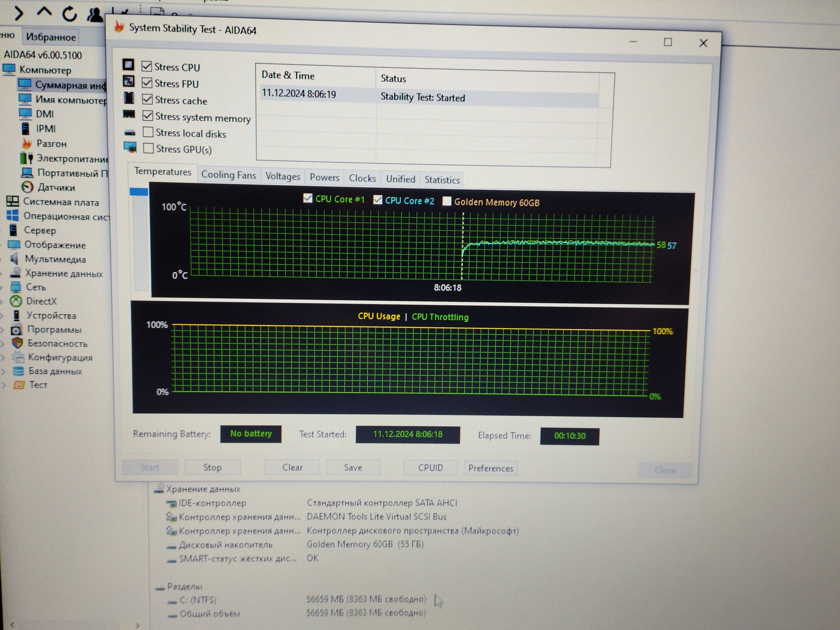Expand the Тест tree node
Image resolution: width=840 pixels, height=630 pixels.
click(x=4, y=385)
